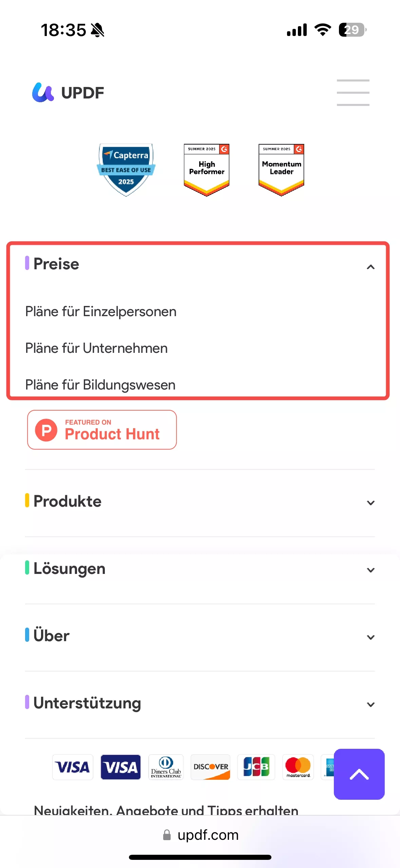Click the scroll-to-top button

pos(359,775)
